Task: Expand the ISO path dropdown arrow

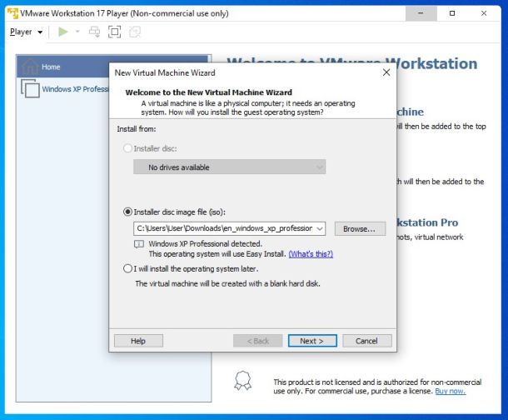Action: coord(320,229)
